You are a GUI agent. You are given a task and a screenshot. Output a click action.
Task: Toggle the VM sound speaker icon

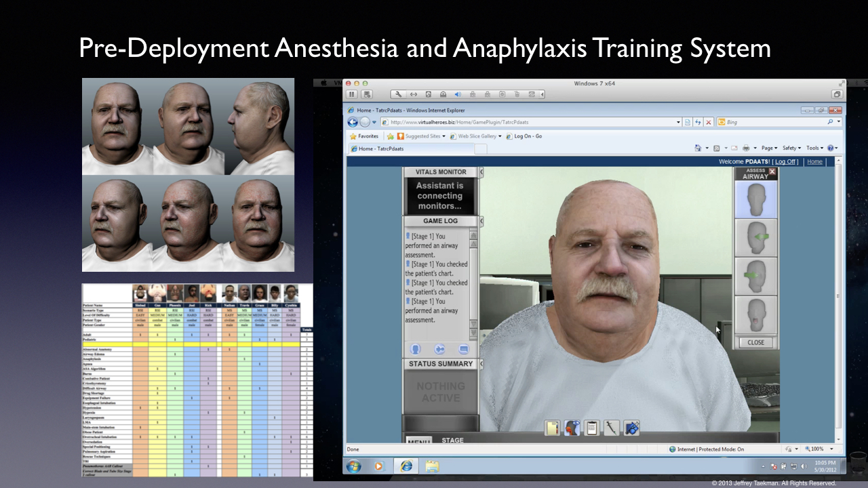coord(458,94)
